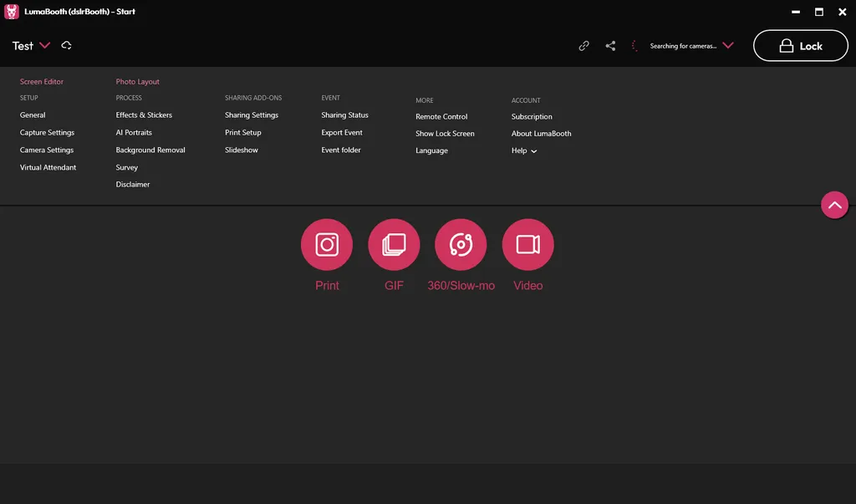
Task: Click the cloud sync icon beside Test
Action: pos(67,45)
